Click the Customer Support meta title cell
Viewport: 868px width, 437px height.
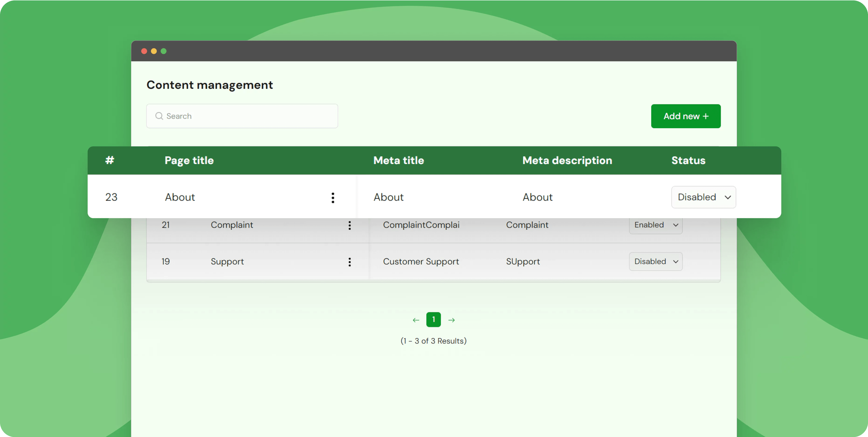(421, 262)
